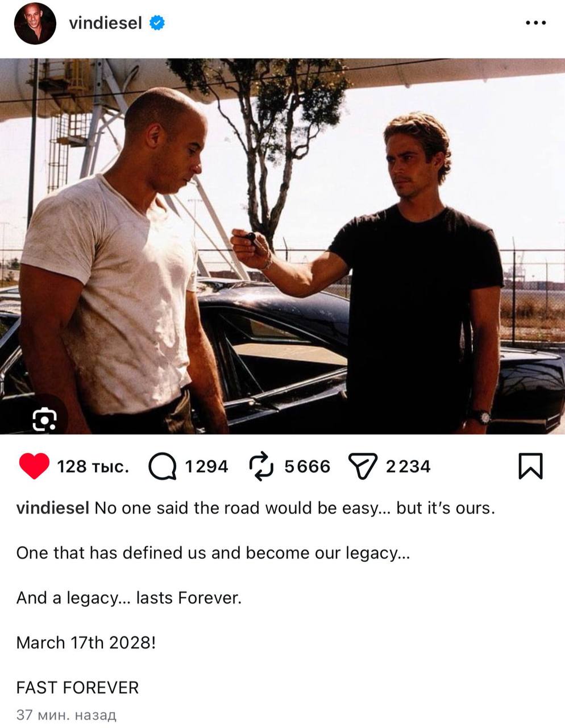Click the 5666 reposts count
This screenshot has height=728, width=565.
pos(307,467)
